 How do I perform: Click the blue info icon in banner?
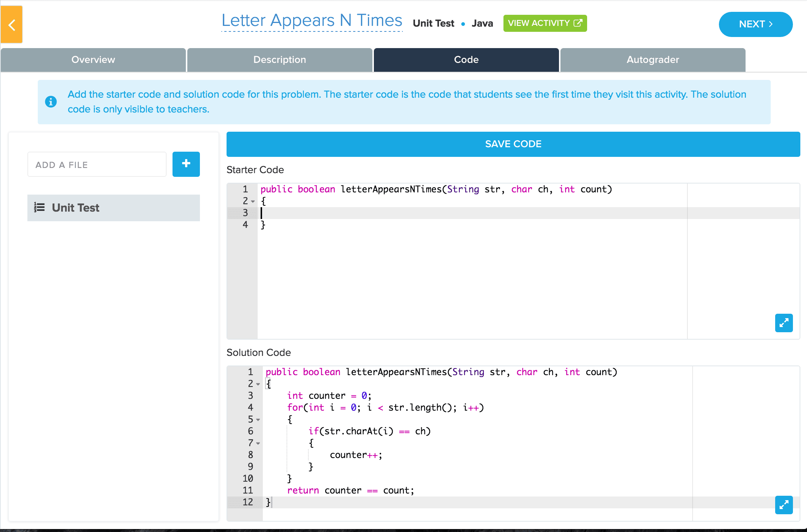[51, 102]
